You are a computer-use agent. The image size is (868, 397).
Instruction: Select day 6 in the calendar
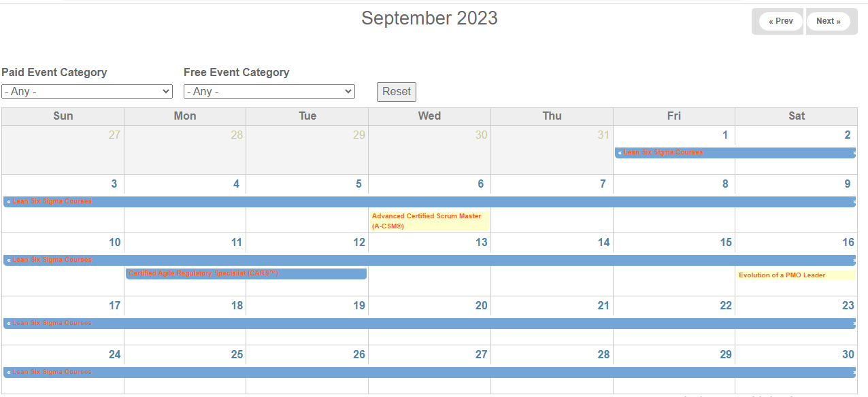pyautogui.click(x=480, y=184)
